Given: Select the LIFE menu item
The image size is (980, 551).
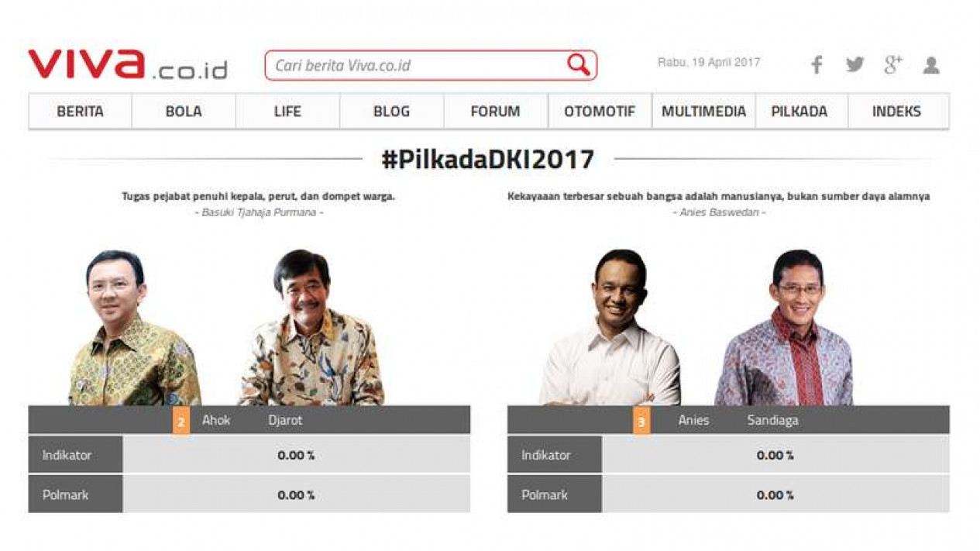Looking at the screenshot, I should pyautogui.click(x=287, y=112).
